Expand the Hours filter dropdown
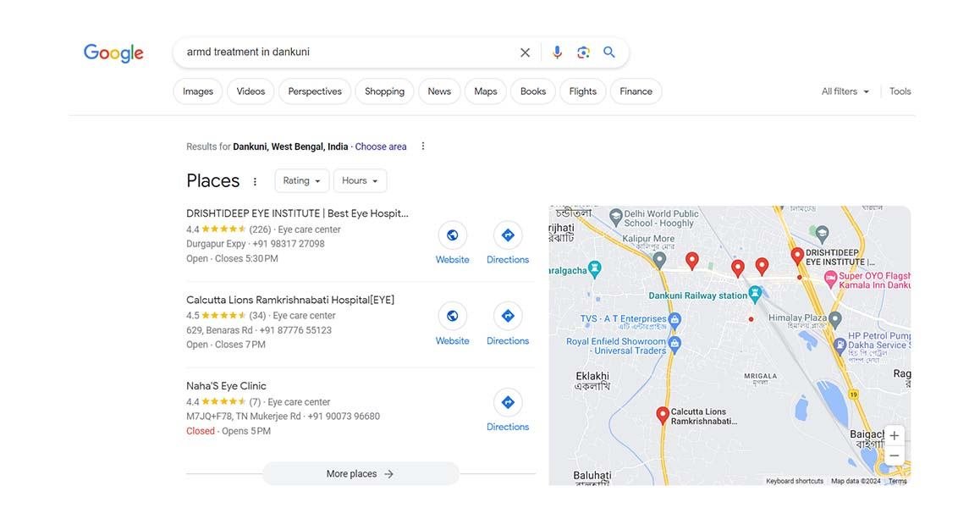980x508 pixels. [x=360, y=181]
